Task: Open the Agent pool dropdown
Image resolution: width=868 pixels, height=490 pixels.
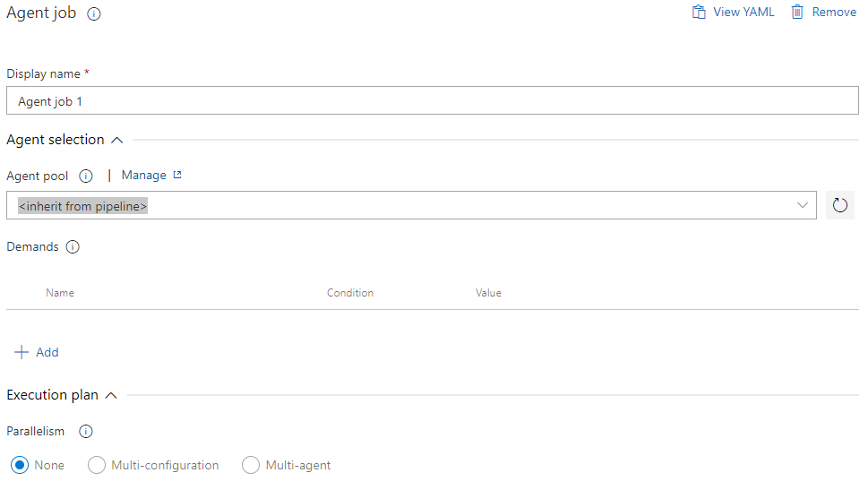Action: (x=802, y=205)
